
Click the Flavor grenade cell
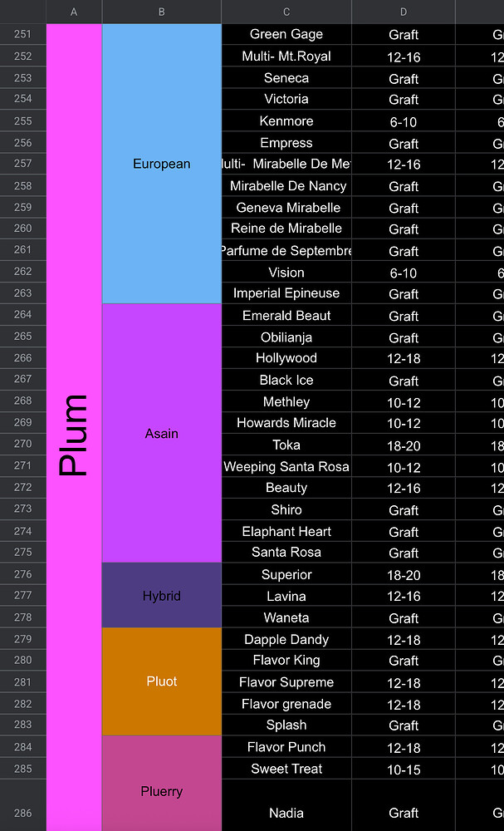point(286,704)
